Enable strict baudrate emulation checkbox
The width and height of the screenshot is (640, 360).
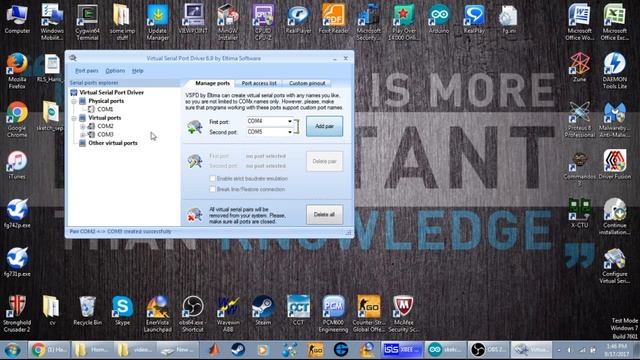(x=213, y=178)
